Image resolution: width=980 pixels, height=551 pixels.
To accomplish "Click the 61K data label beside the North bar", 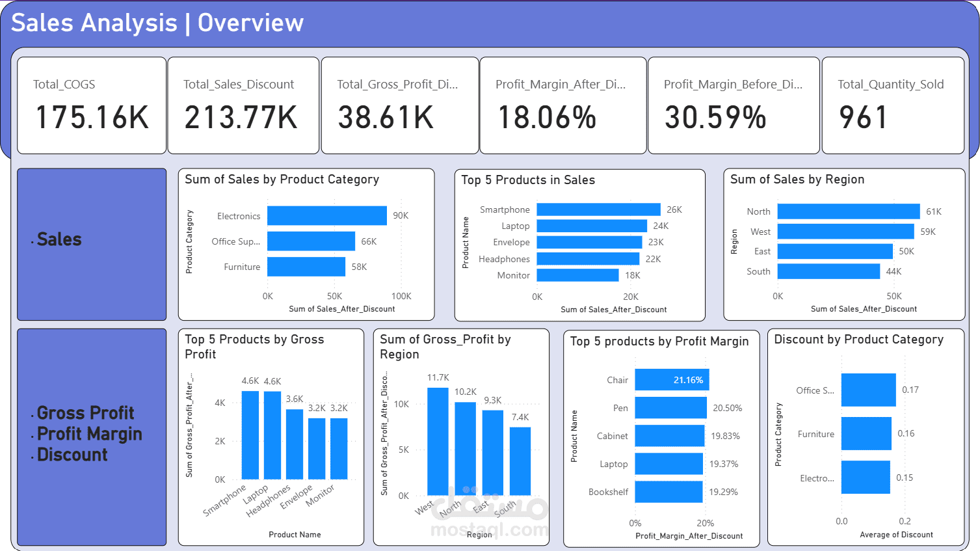I will click(934, 211).
